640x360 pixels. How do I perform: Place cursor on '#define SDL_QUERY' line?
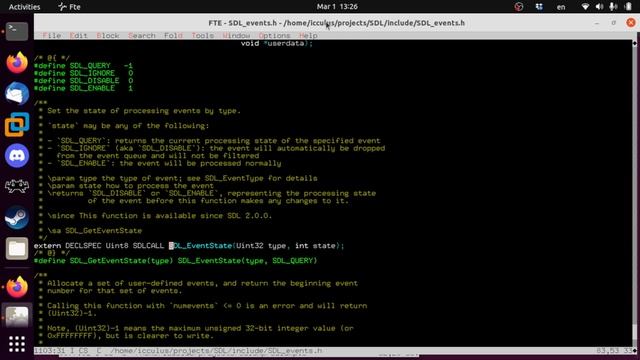point(83,65)
